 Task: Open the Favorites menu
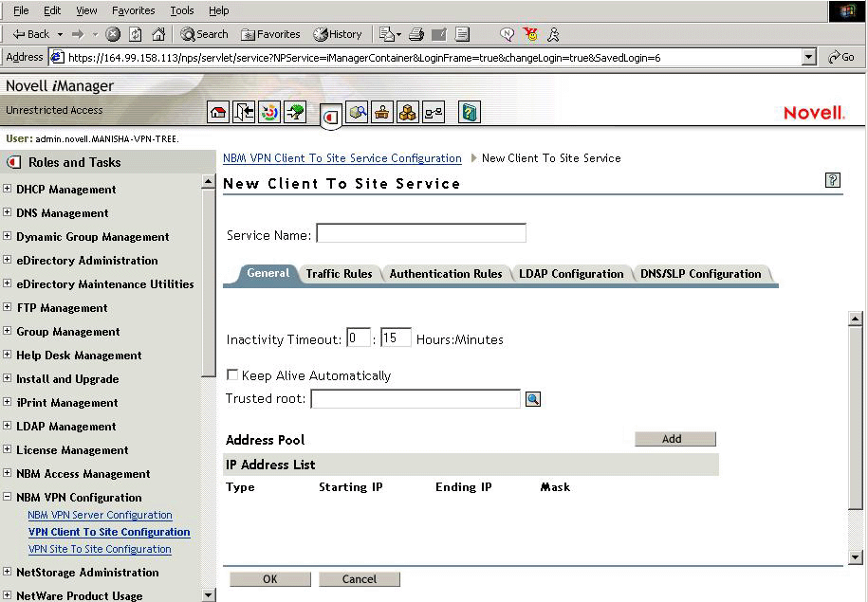pos(134,10)
